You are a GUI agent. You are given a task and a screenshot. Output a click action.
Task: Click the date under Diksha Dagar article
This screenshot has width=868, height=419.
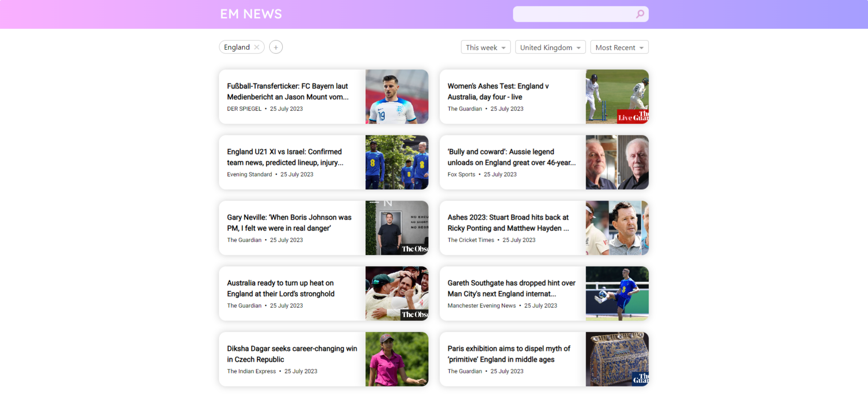point(301,371)
